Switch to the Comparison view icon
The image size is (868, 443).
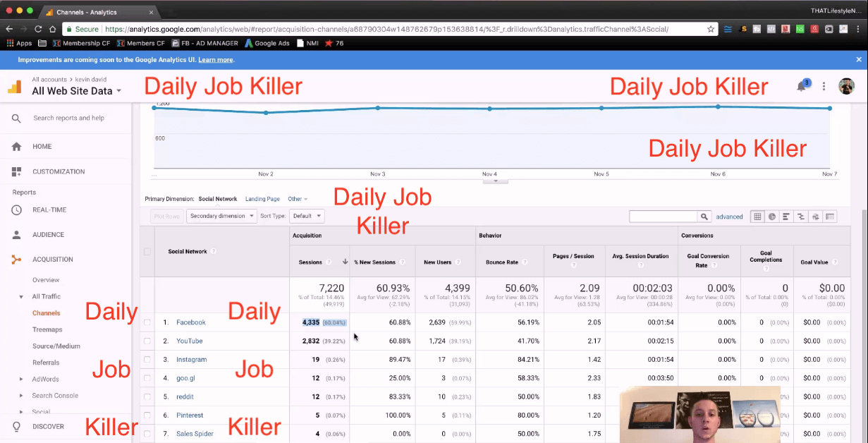(x=800, y=217)
